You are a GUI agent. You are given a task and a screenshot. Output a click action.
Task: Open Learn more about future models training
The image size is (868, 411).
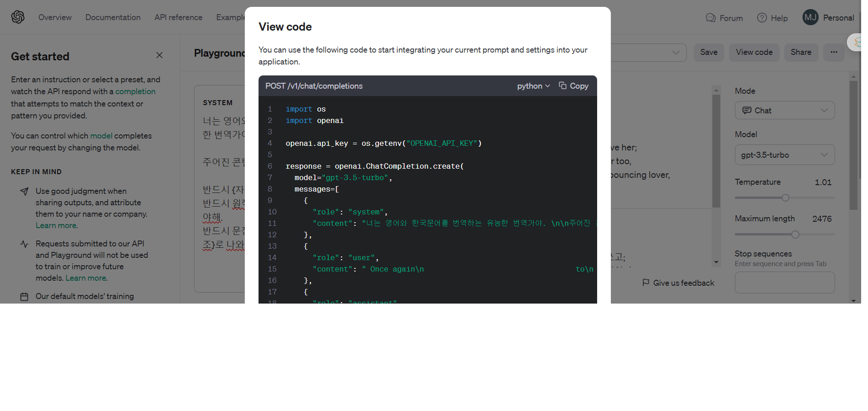(86, 278)
